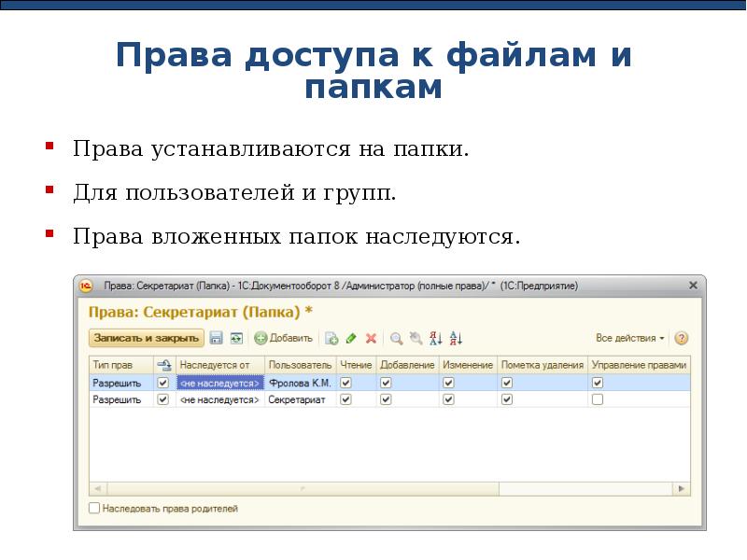Toggle 'Управление правами' for Секретариат row
This screenshot has height=560, width=747.
(x=598, y=399)
